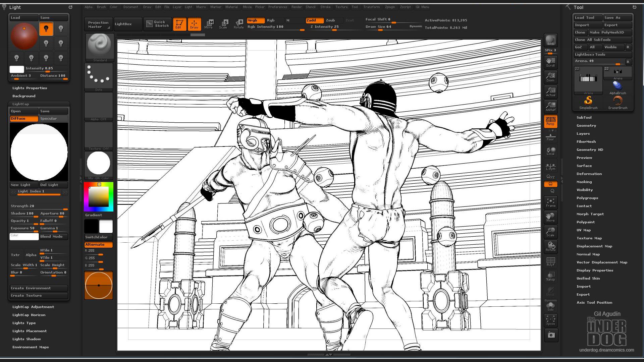Viewport: 644px width, 362px height.
Task: Toggle Perspective mode
Action: click(550, 121)
